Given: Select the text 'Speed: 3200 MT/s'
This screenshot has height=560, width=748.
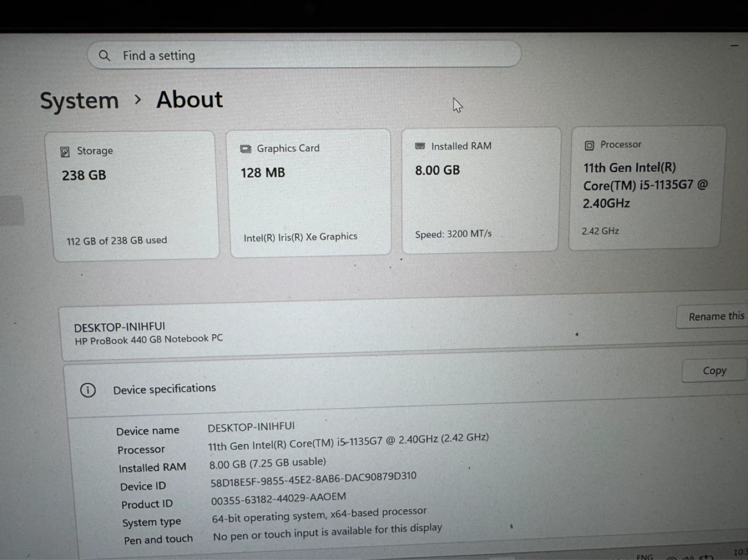Looking at the screenshot, I should tap(453, 234).
